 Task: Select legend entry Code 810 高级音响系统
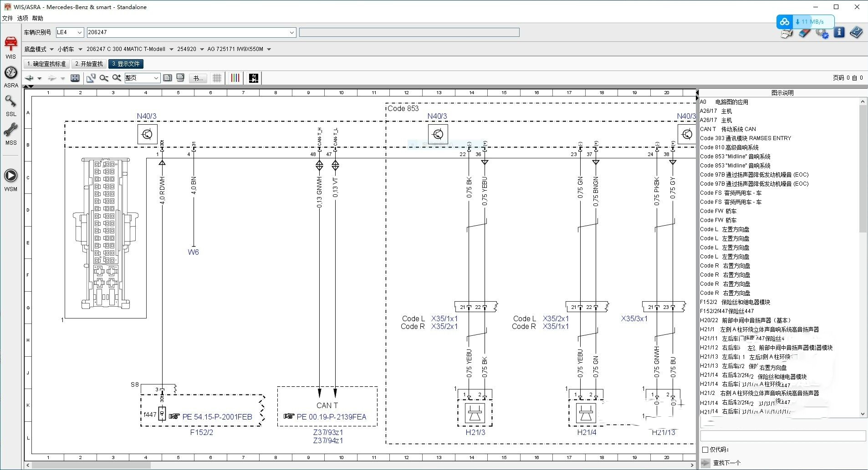pyautogui.click(x=730, y=147)
